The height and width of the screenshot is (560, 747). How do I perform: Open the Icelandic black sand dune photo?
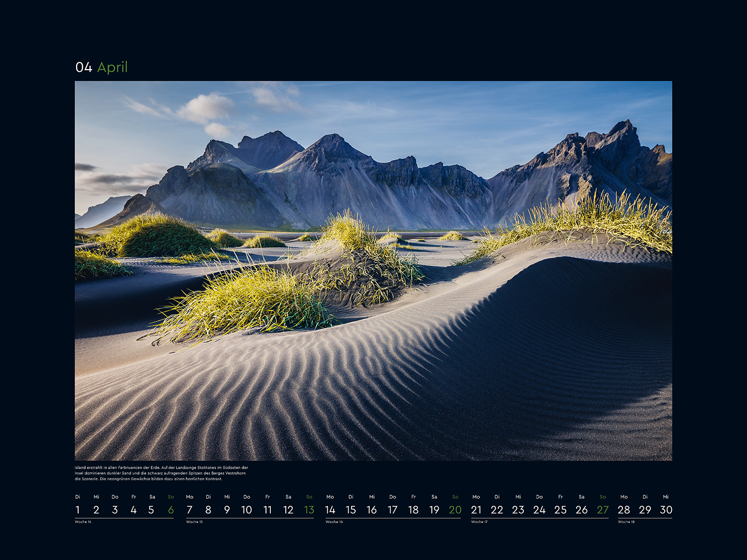click(373, 270)
